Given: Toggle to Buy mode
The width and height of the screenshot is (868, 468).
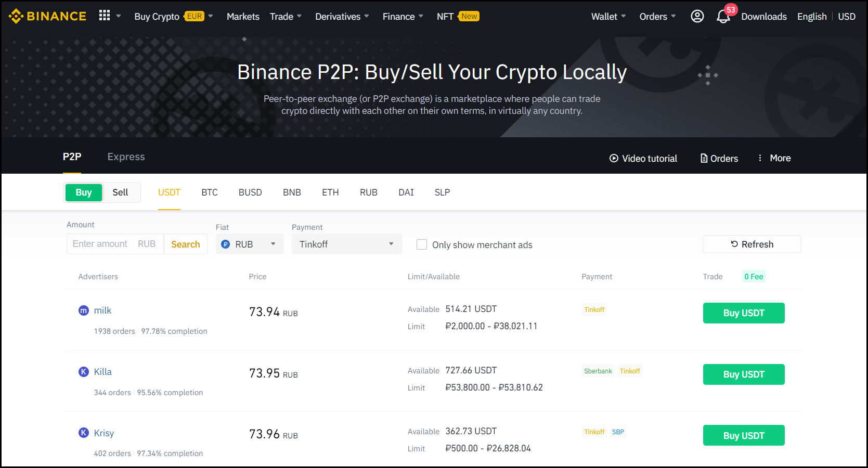Looking at the screenshot, I should click(x=84, y=192).
